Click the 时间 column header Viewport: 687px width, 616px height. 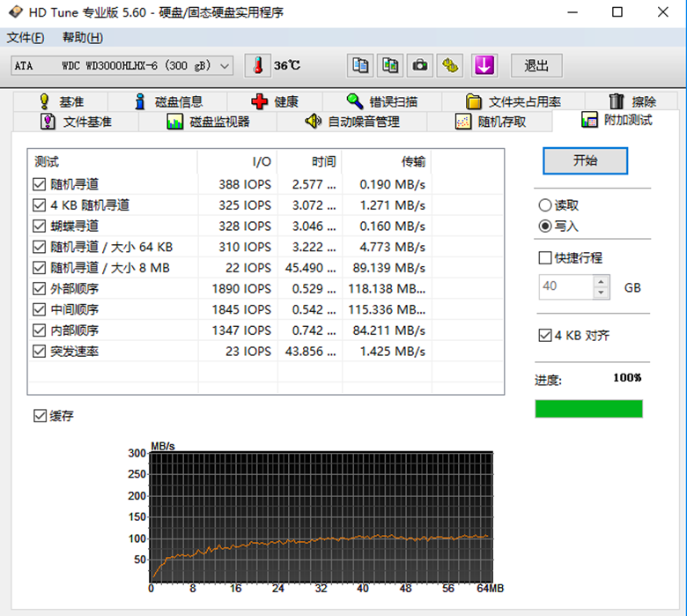point(310,162)
